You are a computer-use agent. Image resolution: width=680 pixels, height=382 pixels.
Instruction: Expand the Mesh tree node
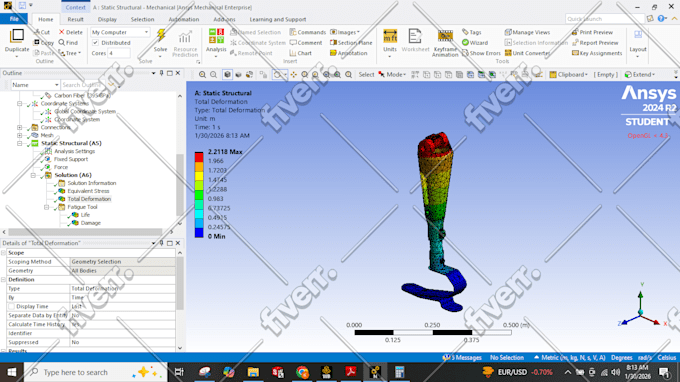point(20,135)
